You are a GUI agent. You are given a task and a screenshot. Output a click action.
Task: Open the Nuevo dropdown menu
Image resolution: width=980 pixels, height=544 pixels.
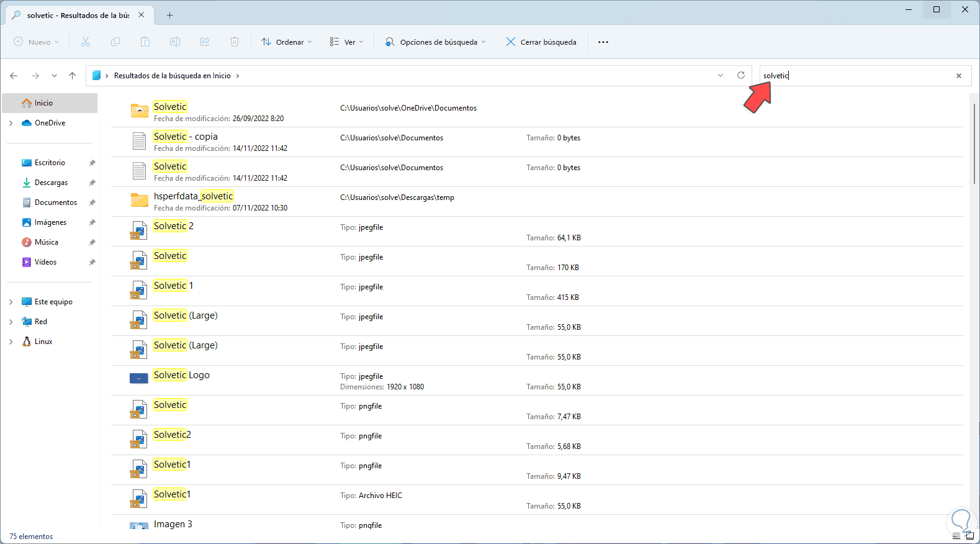pyautogui.click(x=36, y=42)
